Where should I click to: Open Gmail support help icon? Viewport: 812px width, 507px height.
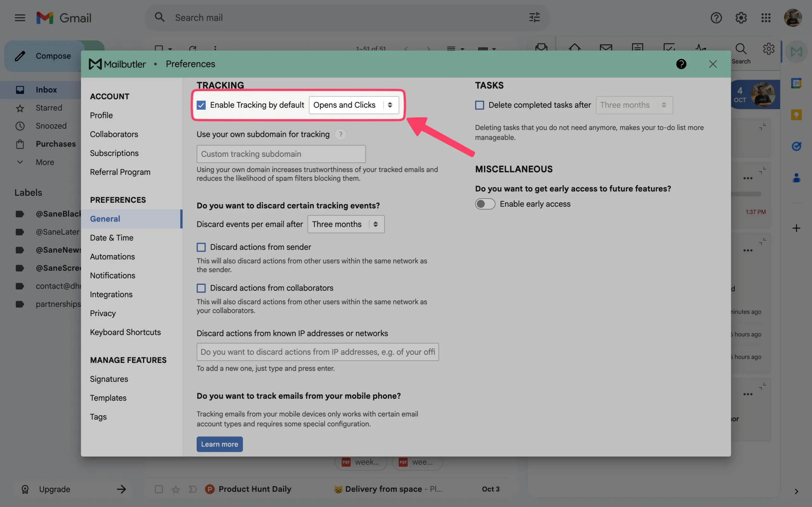(716, 17)
